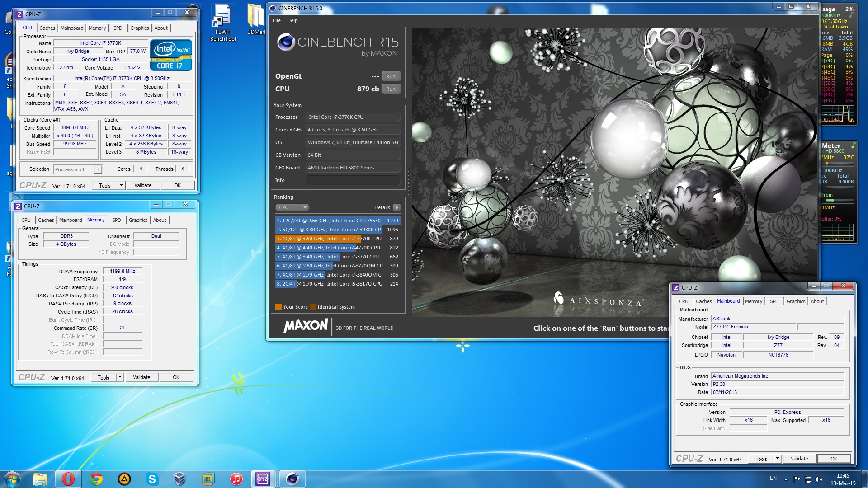Switch to Caches tab in top CPU-Z window
Screen dimensions: 868x488
point(47,28)
